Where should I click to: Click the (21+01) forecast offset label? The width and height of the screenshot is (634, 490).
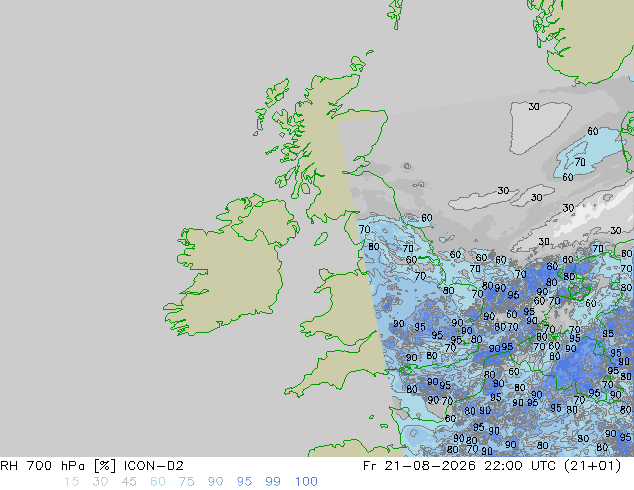point(594,466)
